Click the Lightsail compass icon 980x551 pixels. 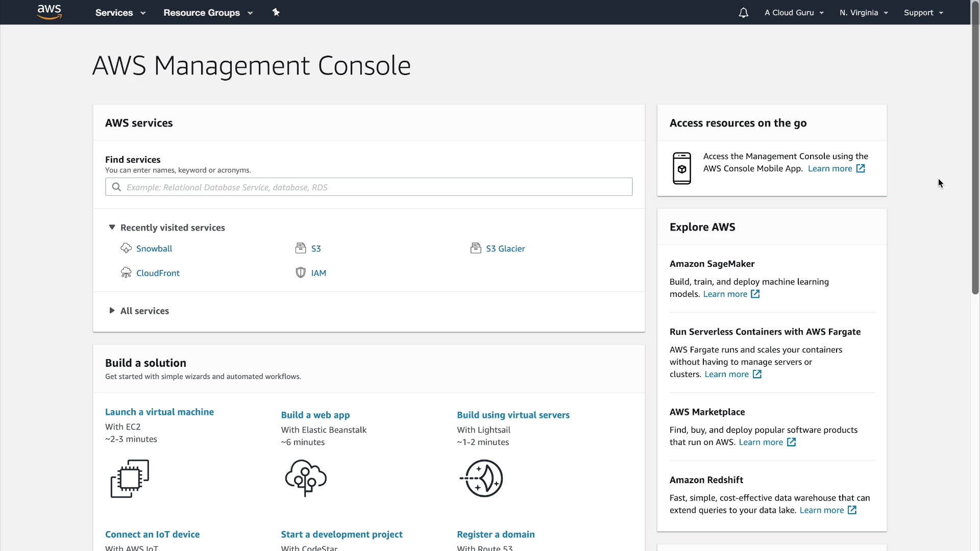pyautogui.click(x=482, y=478)
